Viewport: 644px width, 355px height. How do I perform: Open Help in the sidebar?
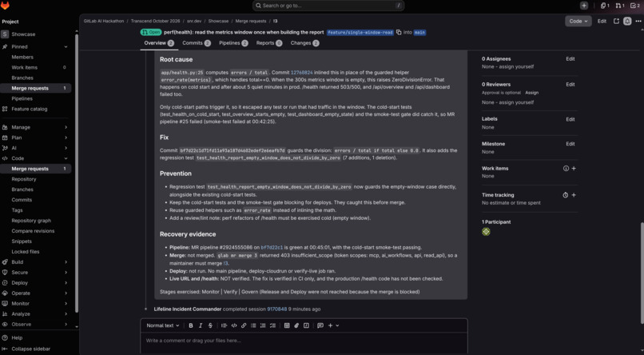click(17, 337)
